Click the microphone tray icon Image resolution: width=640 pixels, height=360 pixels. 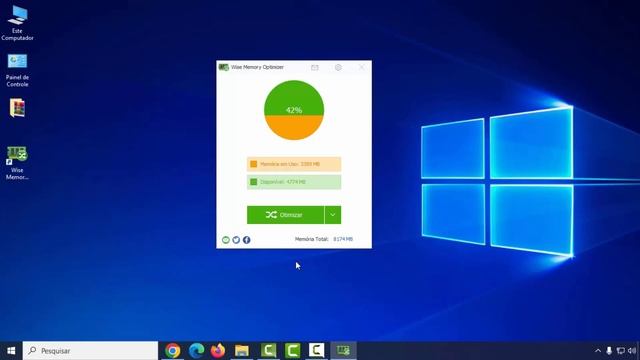(x=609, y=351)
